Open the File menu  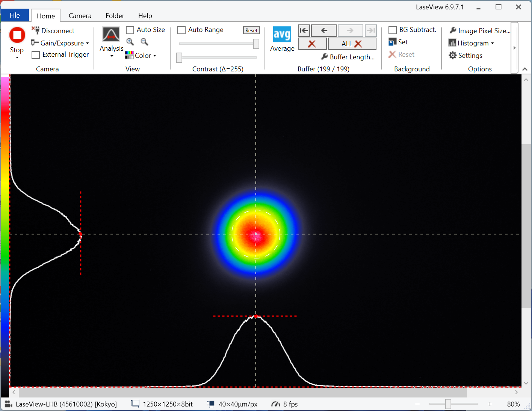click(15, 15)
